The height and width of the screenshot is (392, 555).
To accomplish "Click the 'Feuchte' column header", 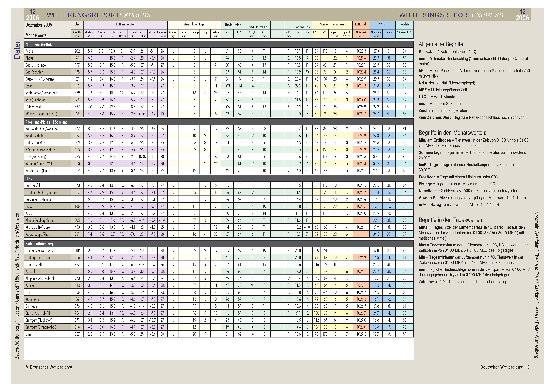I will 404,24.
